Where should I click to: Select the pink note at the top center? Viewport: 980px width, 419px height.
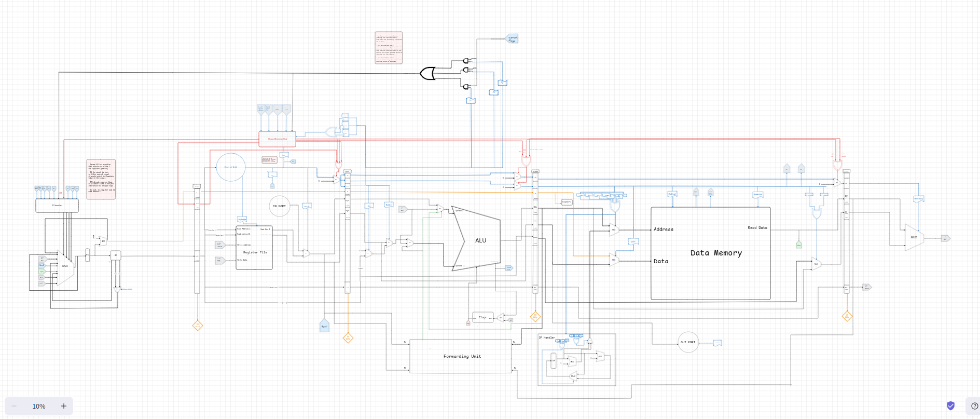[x=389, y=48]
